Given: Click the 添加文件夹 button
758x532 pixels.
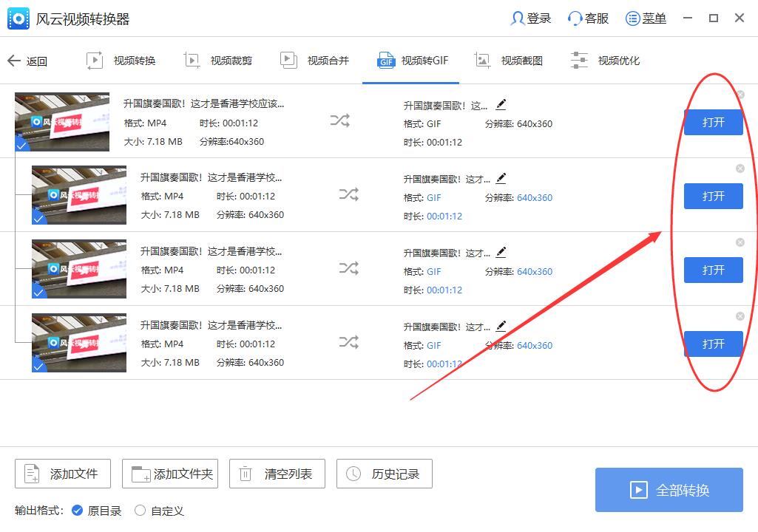Looking at the screenshot, I should coord(170,474).
